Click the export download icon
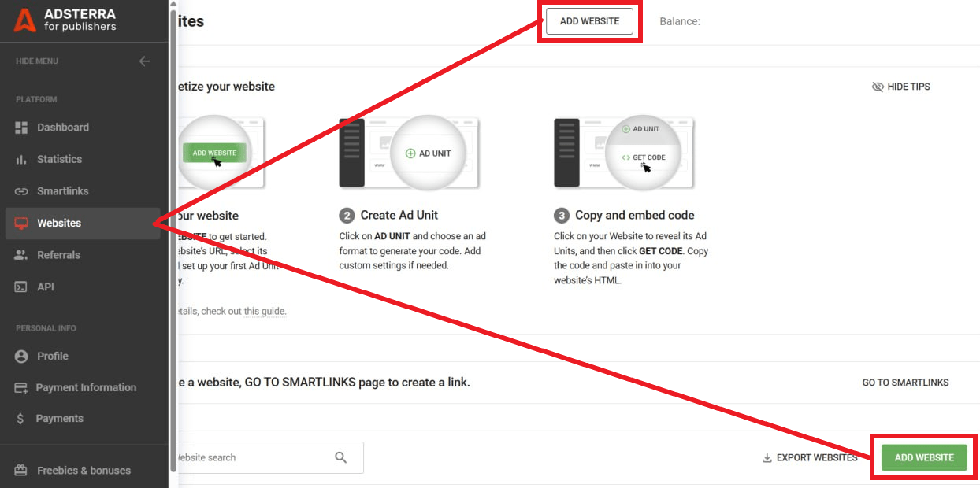Image resolution: width=980 pixels, height=488 pixels. point(765,457)
